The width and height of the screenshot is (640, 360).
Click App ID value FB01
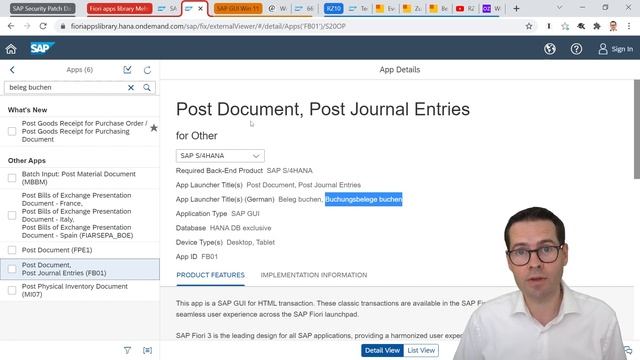point(209,257)
